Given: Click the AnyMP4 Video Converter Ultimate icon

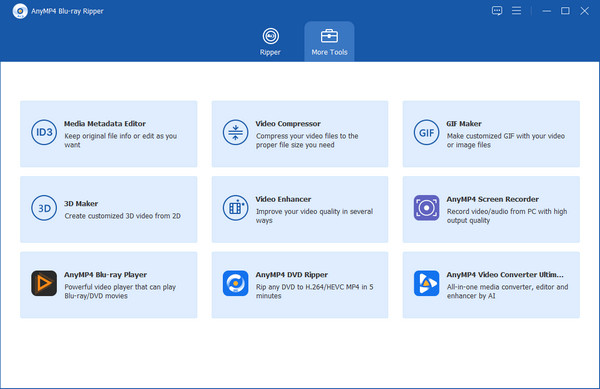Looking at the screenshot, I should point(426,283).
